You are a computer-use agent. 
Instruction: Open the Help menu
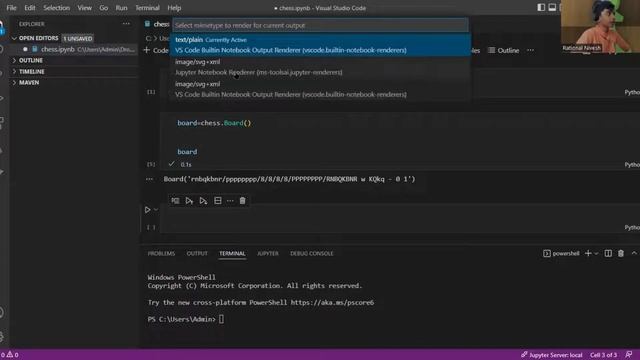(174, 8)
